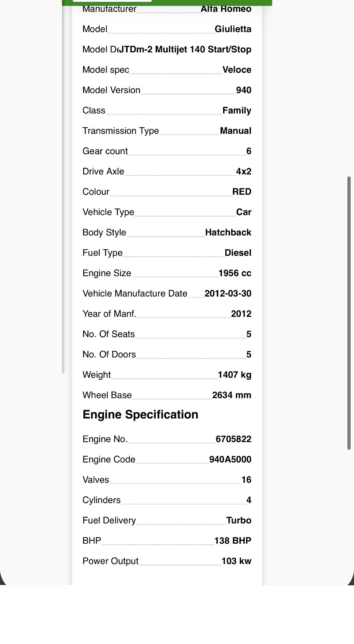Select the model spec 'Veloce'
Image resolution: width=354 pixels, height=644 pixels.
coord(237,70)
